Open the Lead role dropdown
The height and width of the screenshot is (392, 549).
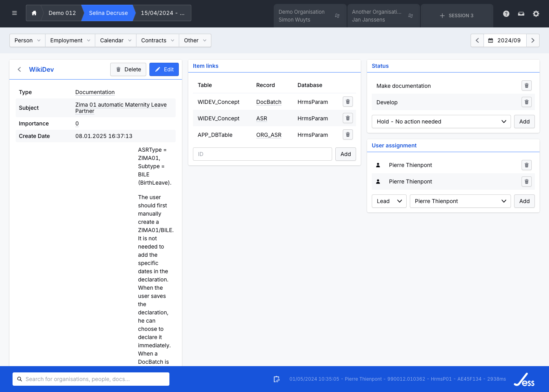(x=389, y=201)
